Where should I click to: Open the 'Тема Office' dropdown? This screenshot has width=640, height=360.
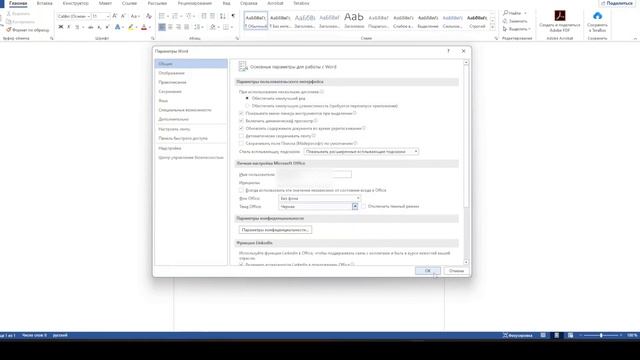click(318, 207)
